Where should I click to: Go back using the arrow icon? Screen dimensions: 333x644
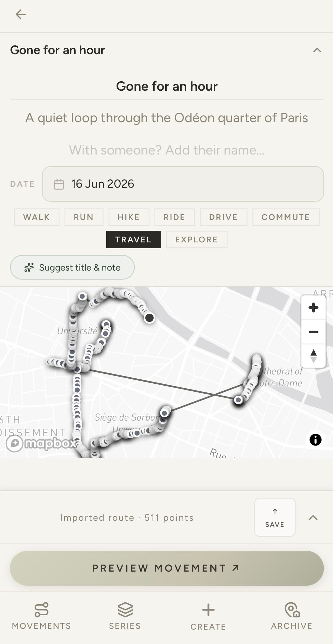pos(21,14)
